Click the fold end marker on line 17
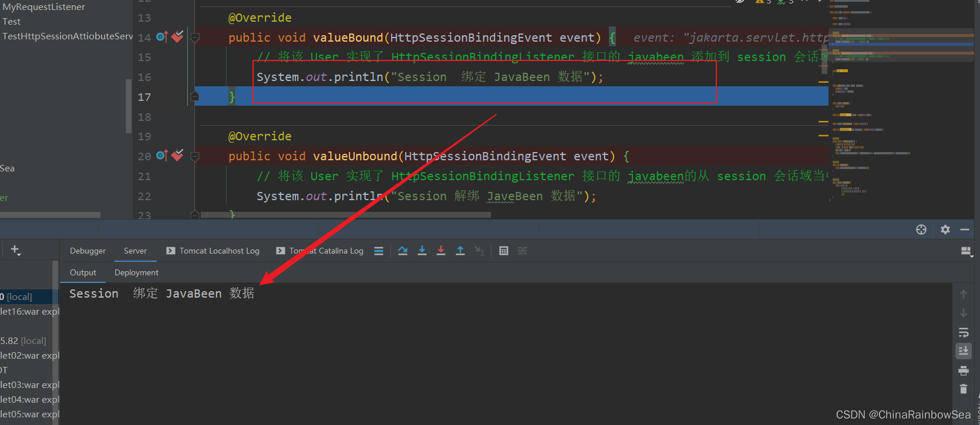Image resolution: width=980 pixels, height=425 pixels. point(195,96)
